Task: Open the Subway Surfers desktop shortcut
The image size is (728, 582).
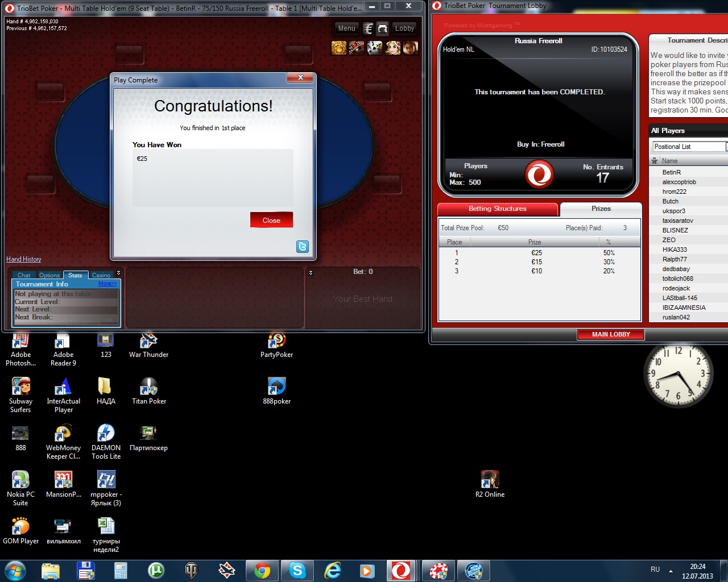Action: tap(21, 396)
